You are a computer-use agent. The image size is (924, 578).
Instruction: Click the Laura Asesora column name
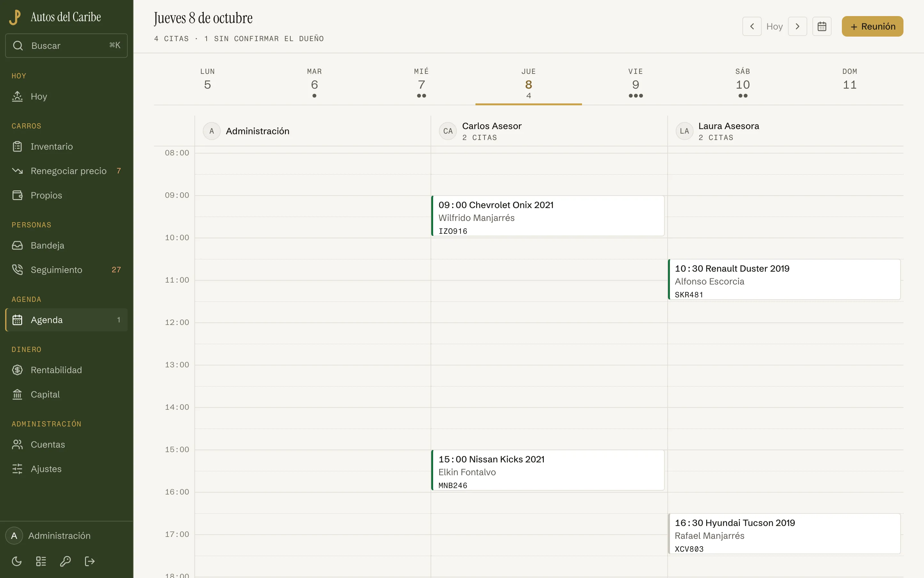click(729, 126)
